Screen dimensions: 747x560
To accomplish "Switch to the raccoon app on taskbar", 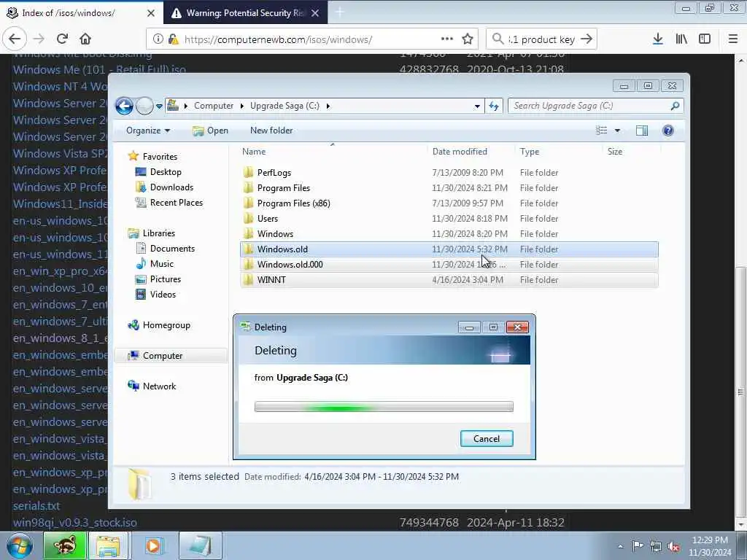I will pos(65,545).
